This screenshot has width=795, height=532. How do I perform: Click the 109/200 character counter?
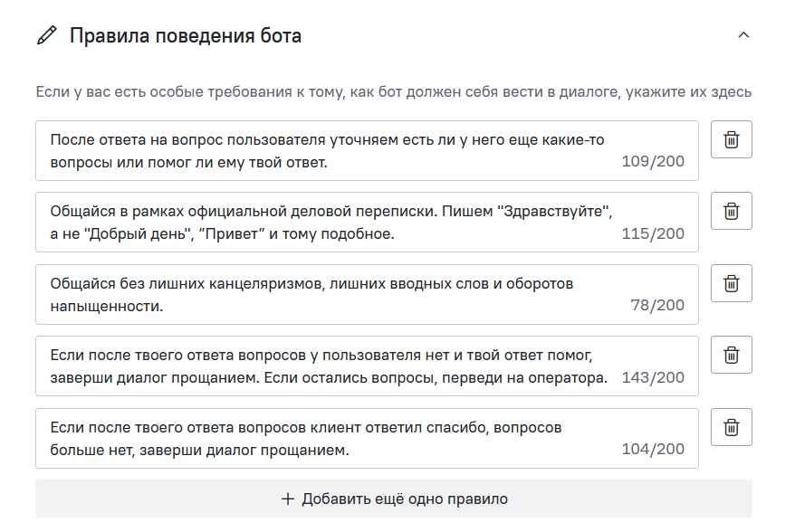point(653,161)
